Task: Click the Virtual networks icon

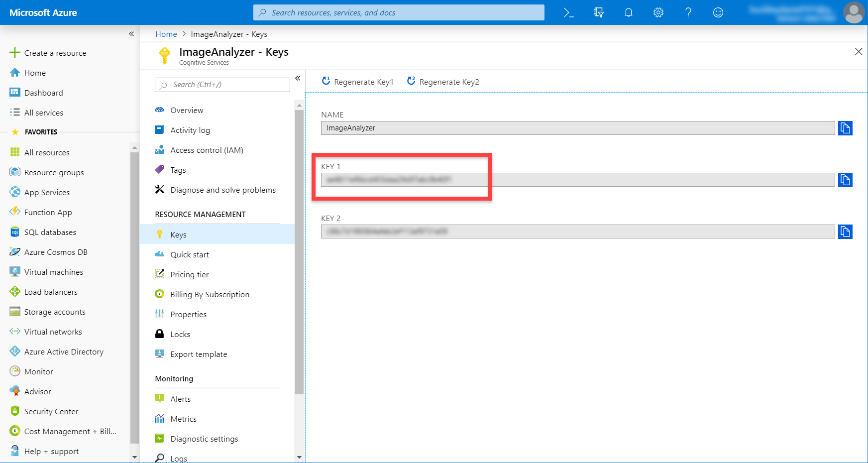Action: 15,331
